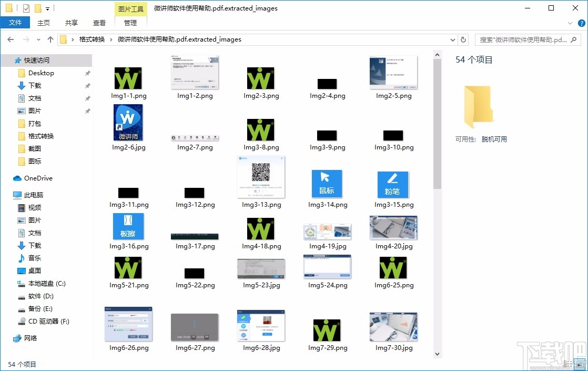
Task: Collapse the ribbon with the chevron near Help
Action: click(570, 23)
